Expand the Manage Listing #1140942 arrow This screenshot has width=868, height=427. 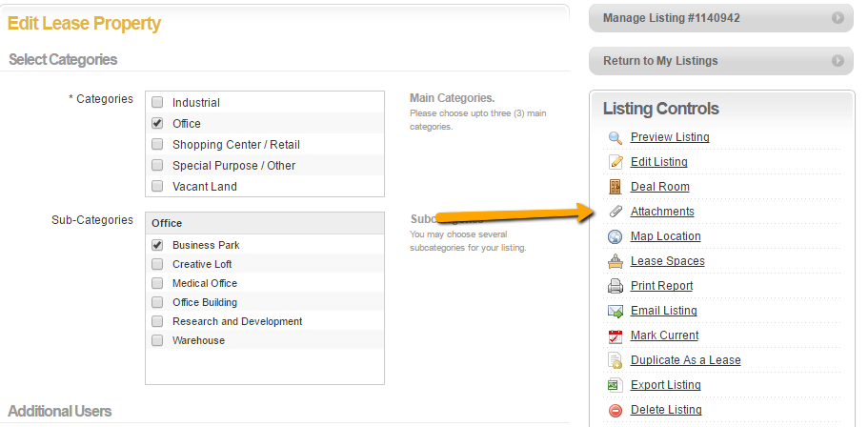(x=838, y=17)
